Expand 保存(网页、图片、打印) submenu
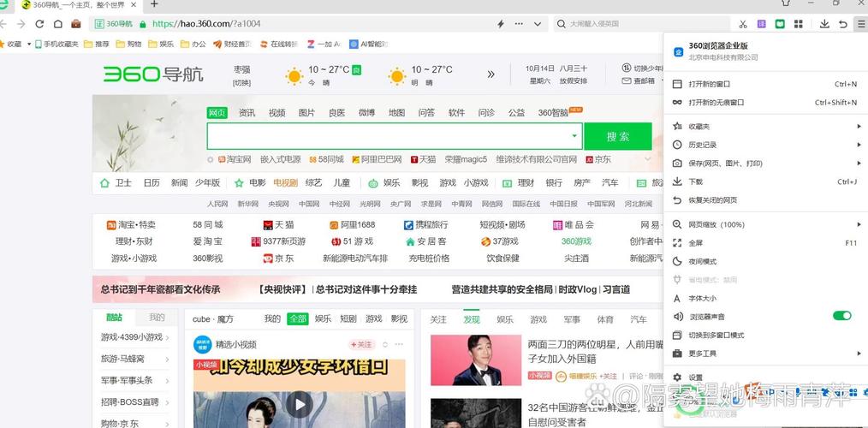The image size is (868, 428). pos(859,163)
